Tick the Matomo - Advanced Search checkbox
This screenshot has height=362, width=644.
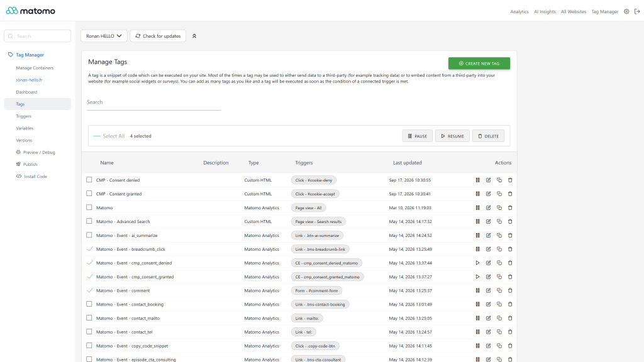pos(89,221)
